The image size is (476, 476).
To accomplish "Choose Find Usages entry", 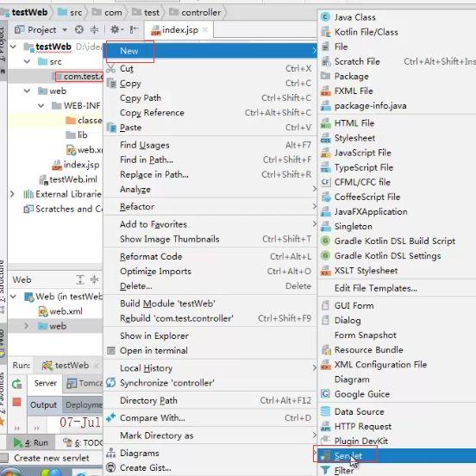I will coord(210,145).
